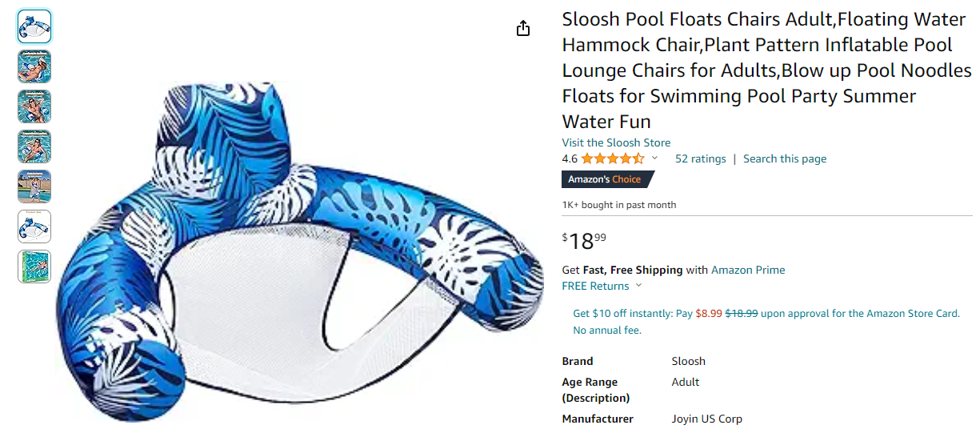The image size is (980, 433).
Task: Select the third product thumbnail
Action: pyautogui.click(x=34, y=106)
